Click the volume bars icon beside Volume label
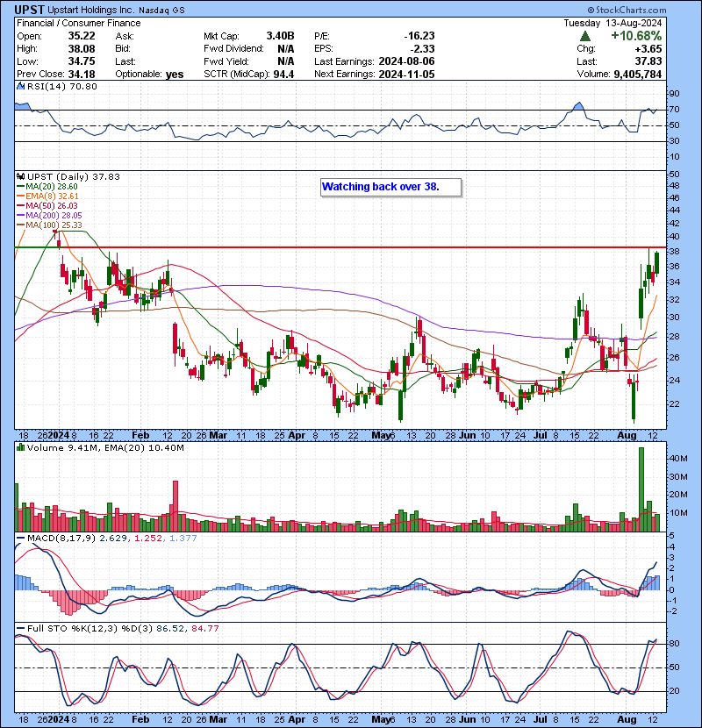Viewport: 702px width, 728px height. (x=20, y=447)
